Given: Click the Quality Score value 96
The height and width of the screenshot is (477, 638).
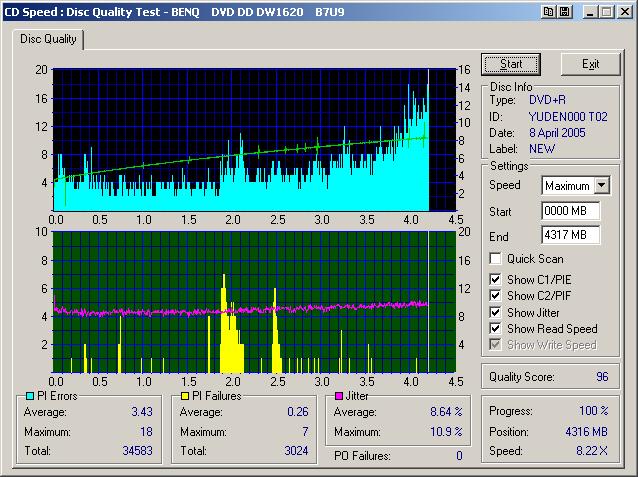Looking at the screenshot, I should [x=602, y=377].
